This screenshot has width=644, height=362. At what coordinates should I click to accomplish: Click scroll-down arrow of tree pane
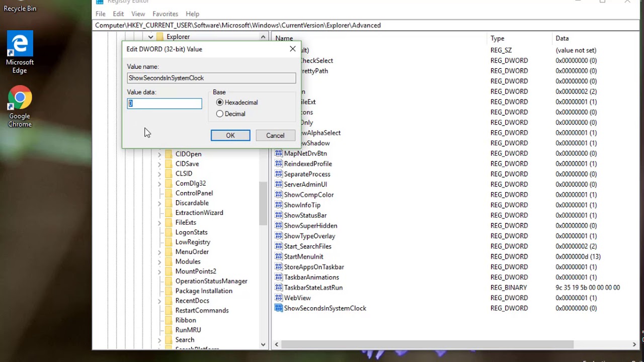[x=263, y=344]
